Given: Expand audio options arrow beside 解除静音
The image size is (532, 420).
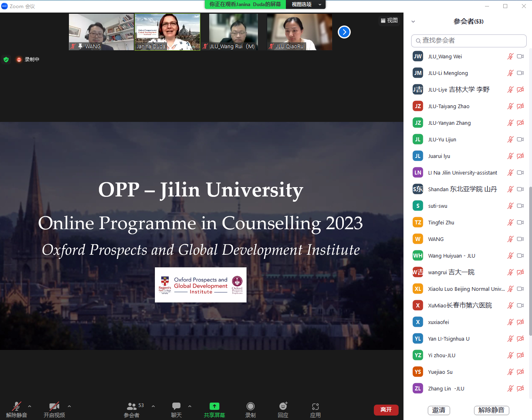Looking at the screenshot, I should click(30, 406).
